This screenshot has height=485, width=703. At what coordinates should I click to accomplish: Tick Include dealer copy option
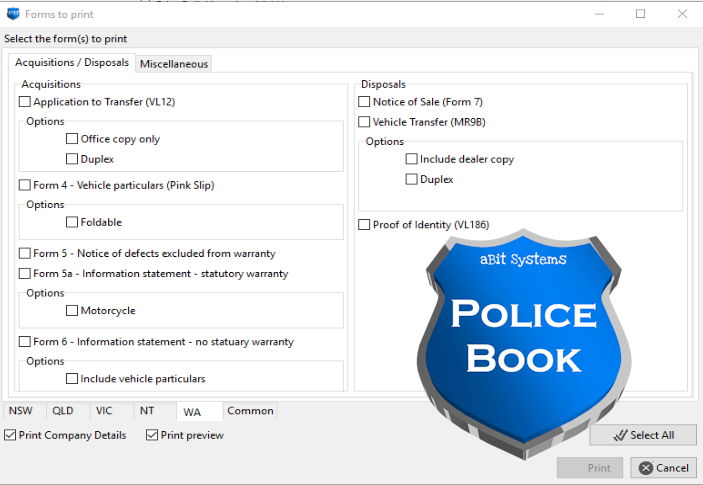(411, 159)
